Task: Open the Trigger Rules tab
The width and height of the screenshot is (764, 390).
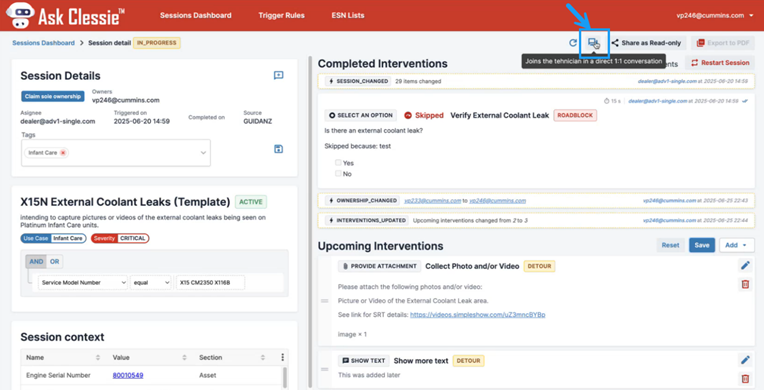Action: click(281, 15)
